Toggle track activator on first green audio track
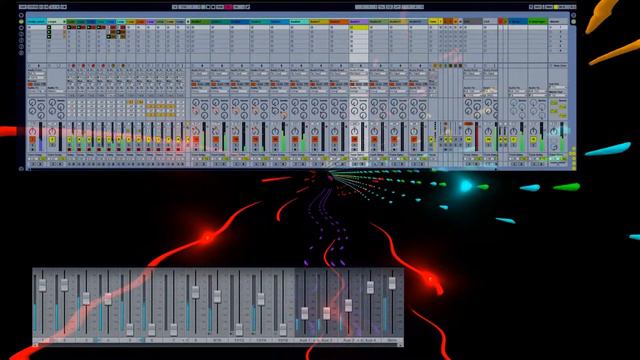Screen dimensions: 640x360 [x=196, y=140]
